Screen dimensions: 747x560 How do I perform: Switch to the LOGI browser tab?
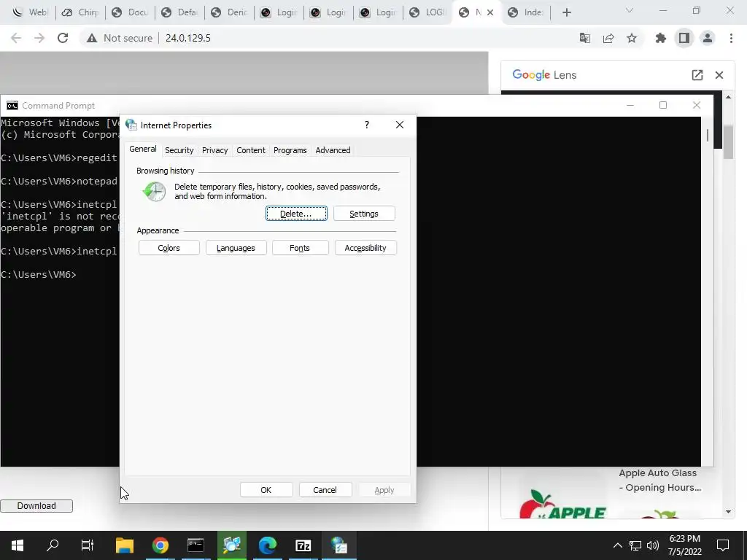click(427, 12)
